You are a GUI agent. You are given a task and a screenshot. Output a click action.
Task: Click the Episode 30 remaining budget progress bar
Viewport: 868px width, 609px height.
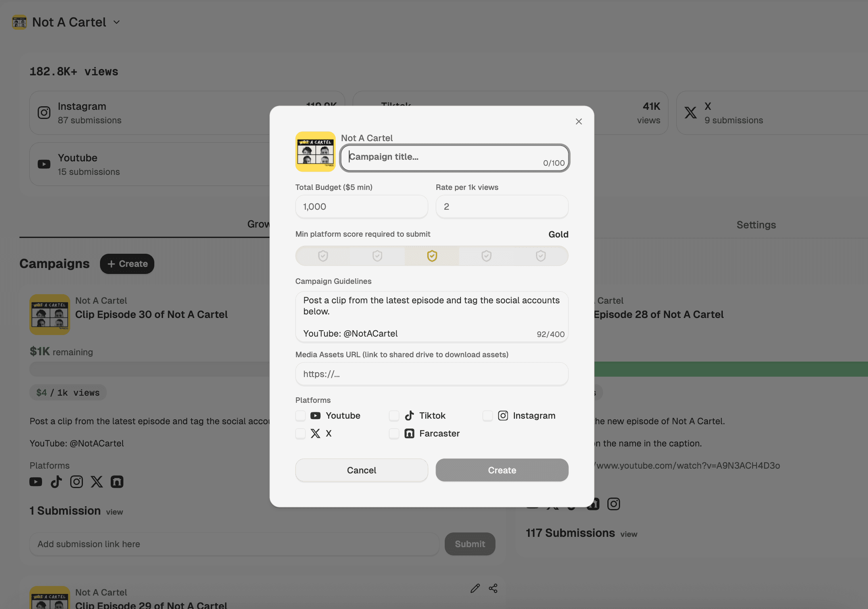pos(150,369)
